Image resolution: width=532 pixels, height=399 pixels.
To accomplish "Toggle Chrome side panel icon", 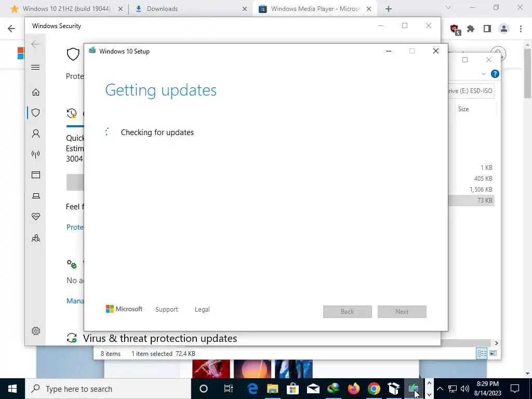I will click(x=487, y=29).
